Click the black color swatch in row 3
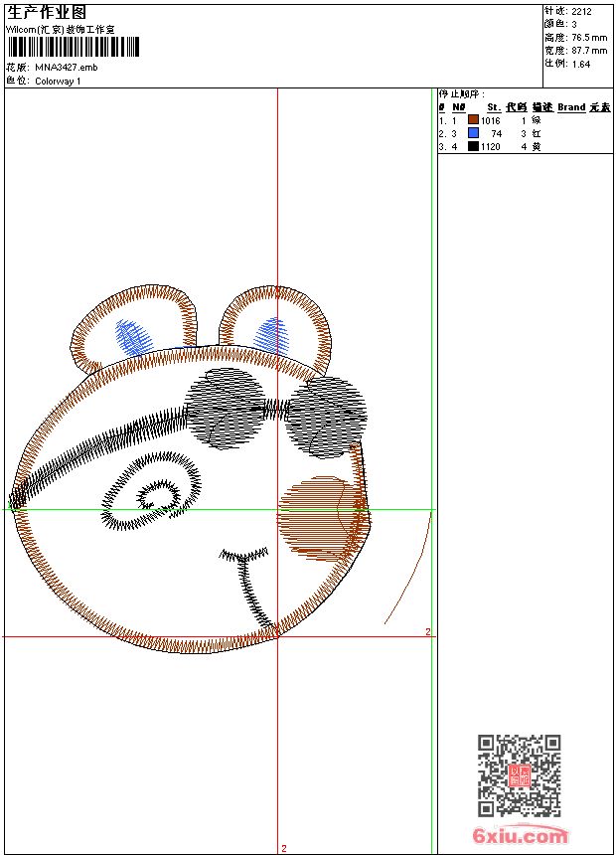The image size is (616, 855). 473,146
